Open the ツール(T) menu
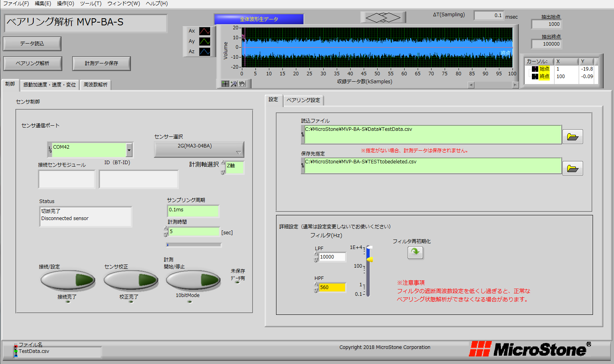Screen dimensions: 614x364 pos(91,4)
